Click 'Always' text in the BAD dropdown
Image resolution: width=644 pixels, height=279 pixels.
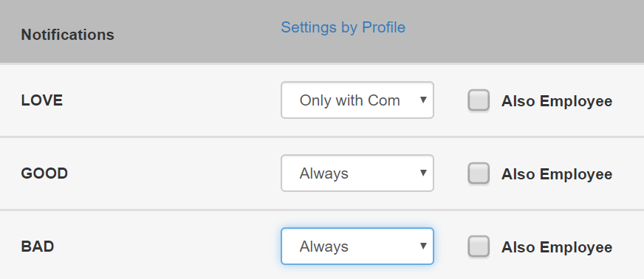tap(323, 247)
